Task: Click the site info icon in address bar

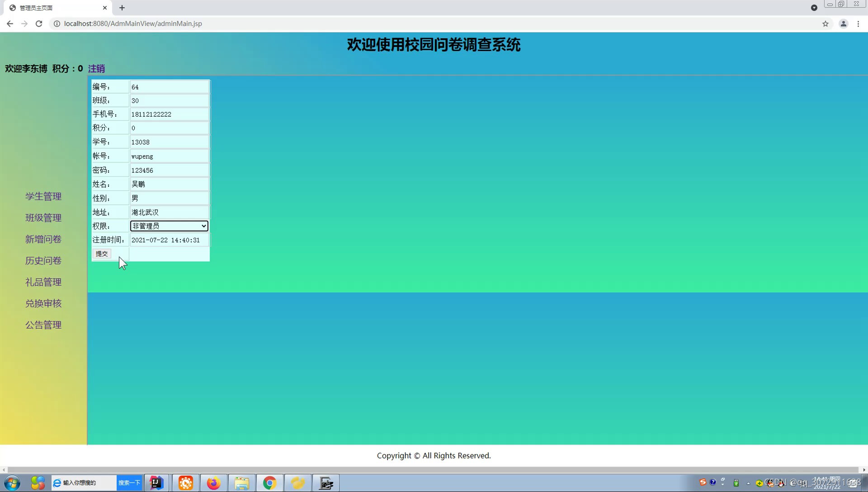Action: [57, 24]
